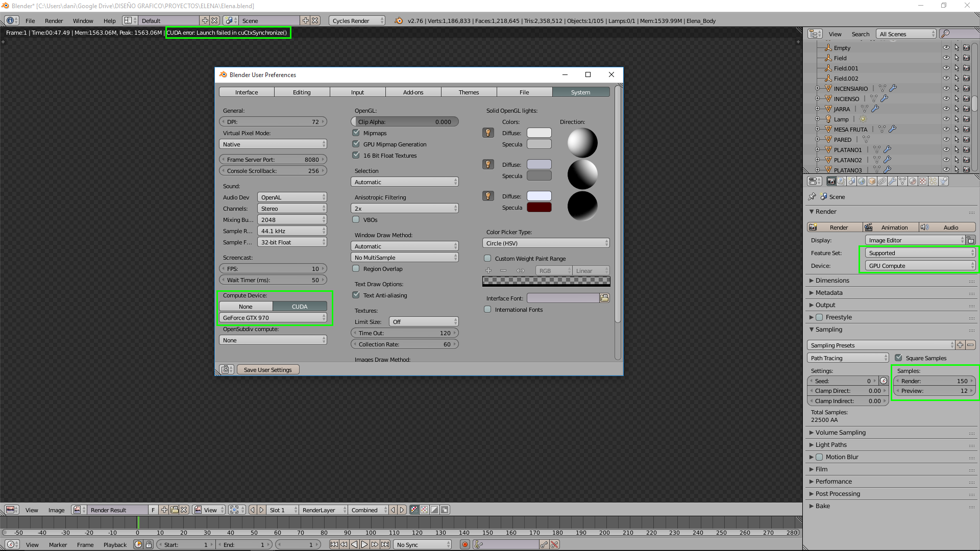This screenshot has width=980, height=551.
Task: Open Compute Device GeForce GTX 970 dropdown
Action: coord(273,317)
